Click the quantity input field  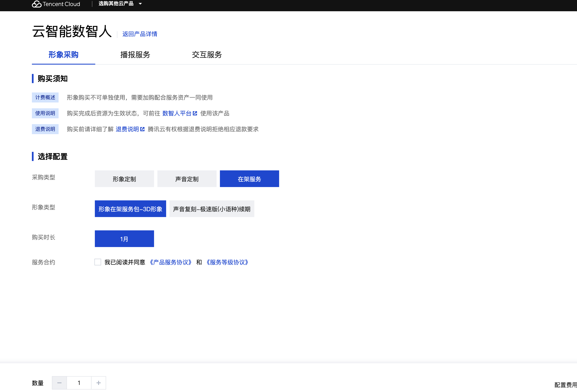click(x=79, y=383)
